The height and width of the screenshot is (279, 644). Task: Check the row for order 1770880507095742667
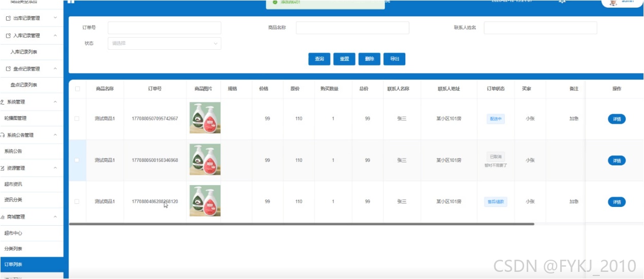pyautogui.click(x=77, y=119)
